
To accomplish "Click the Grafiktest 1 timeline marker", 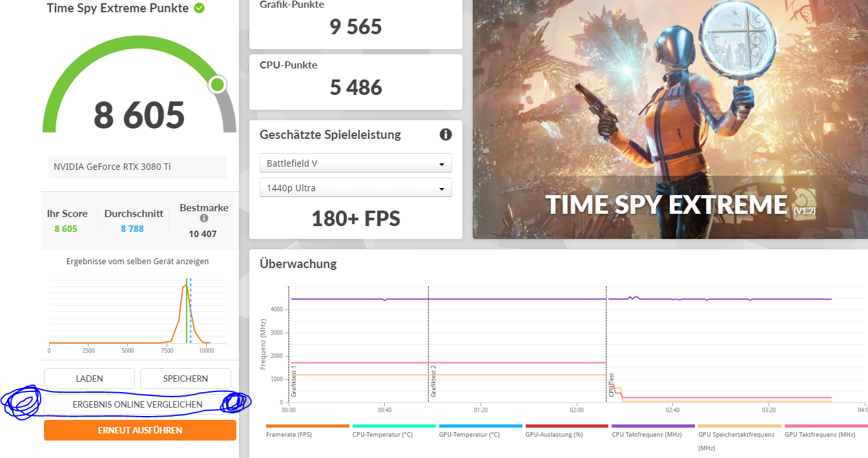I will pos(293,381).
